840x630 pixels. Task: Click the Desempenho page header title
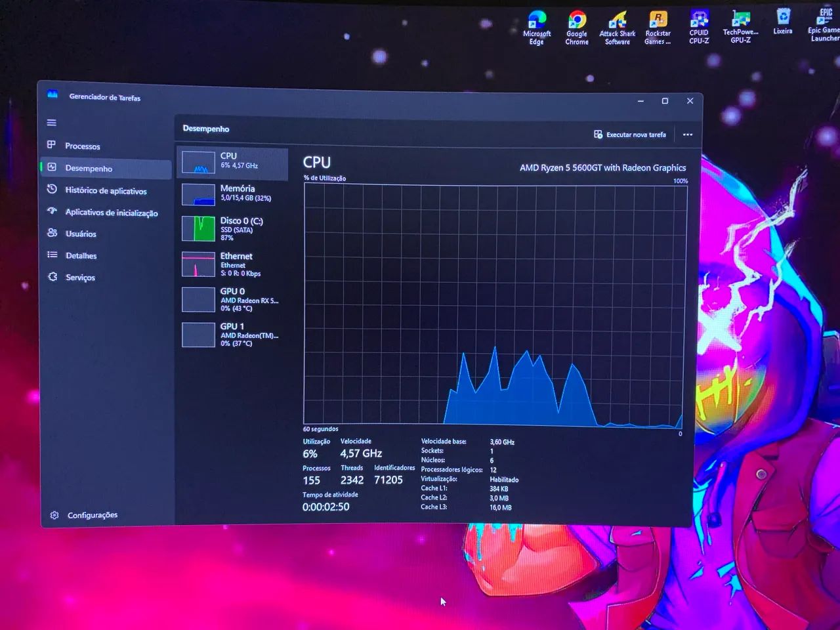pos(206,129)
